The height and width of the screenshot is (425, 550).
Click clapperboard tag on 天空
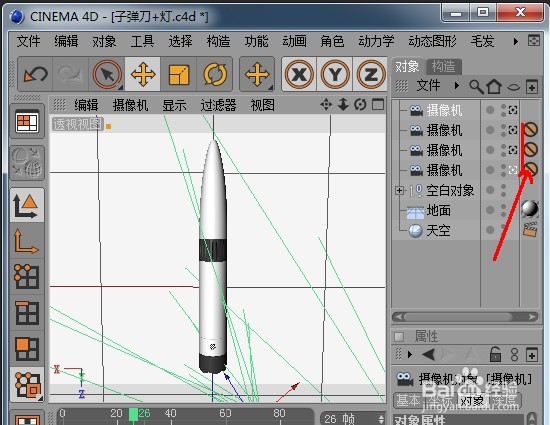(530, 229)
